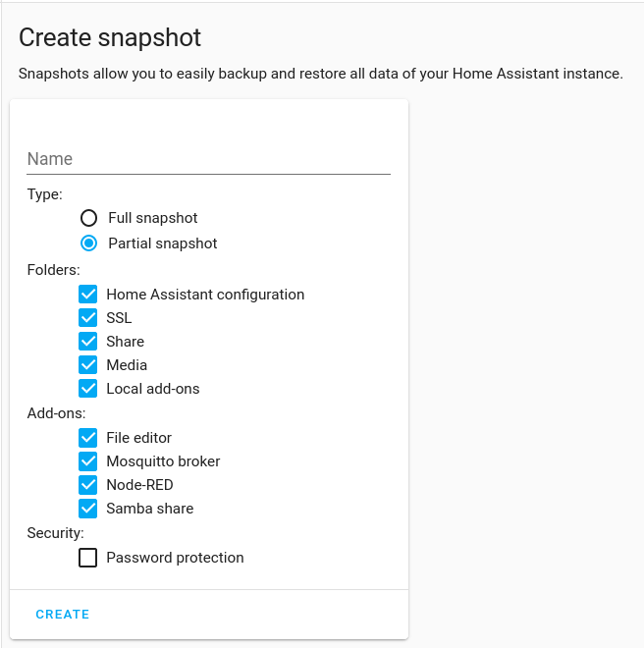
Task: Uncheck the Home Assistant configuration checkbox
Action: pyautogui.click(x=88, y=295)
